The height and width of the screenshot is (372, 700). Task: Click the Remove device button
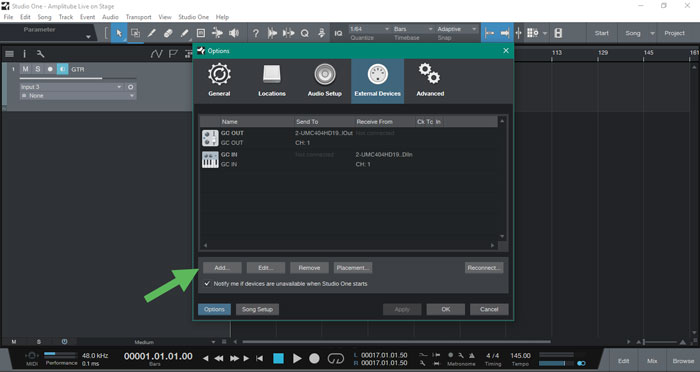[x=309, y=268]
